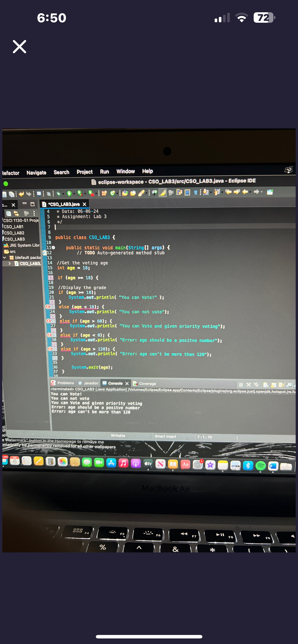Minimize the Package Explorer view

point(25,204)
